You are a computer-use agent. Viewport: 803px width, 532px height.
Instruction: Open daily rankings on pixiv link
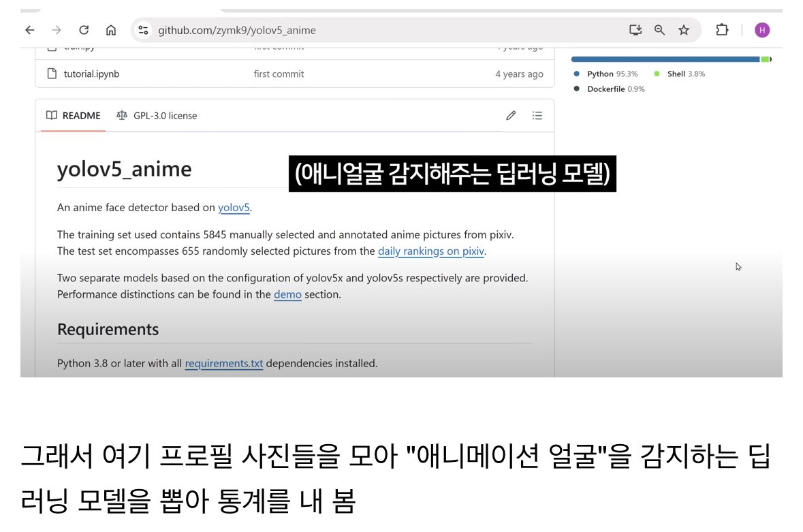430,251
